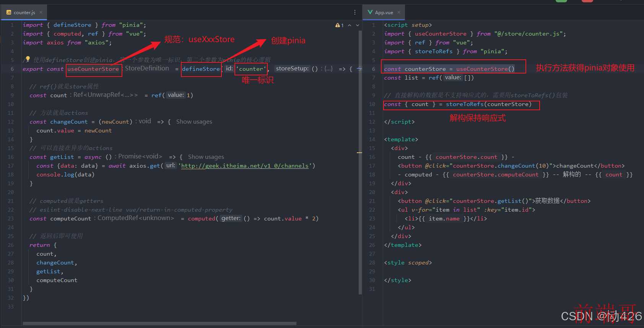Expand the folded {...} region on line 6
Viewport: 644px width, 328px height.
[x=329, y=69]
